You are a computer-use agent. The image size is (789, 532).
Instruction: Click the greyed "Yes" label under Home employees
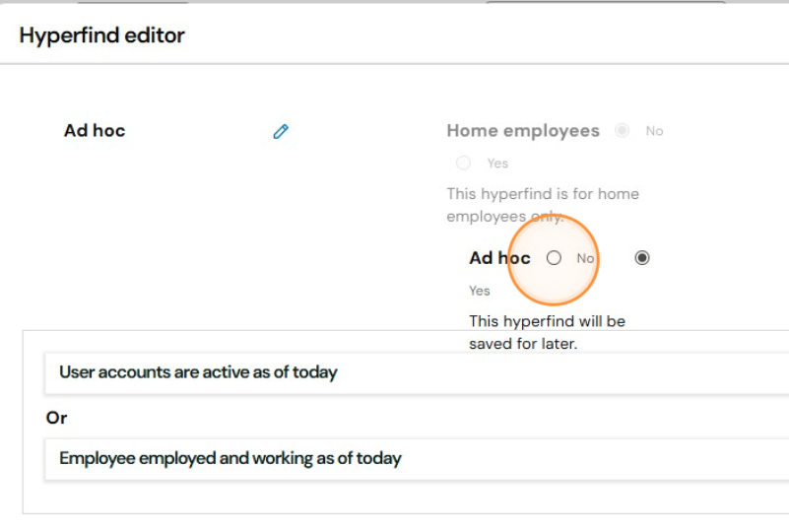tap(497, 164)
